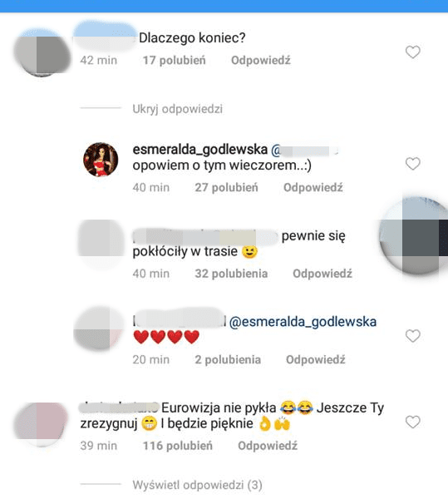Screen dimensions: 448x504
Task: Reply to the "pokłóciły w trasie" comment
Action: pyautogui.click(x=322, y=274)
